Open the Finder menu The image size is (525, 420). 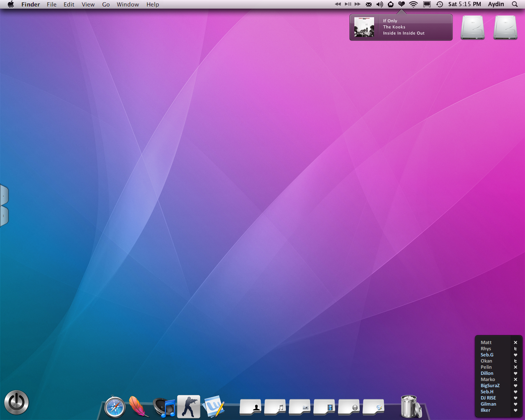[x=31, y=5]
